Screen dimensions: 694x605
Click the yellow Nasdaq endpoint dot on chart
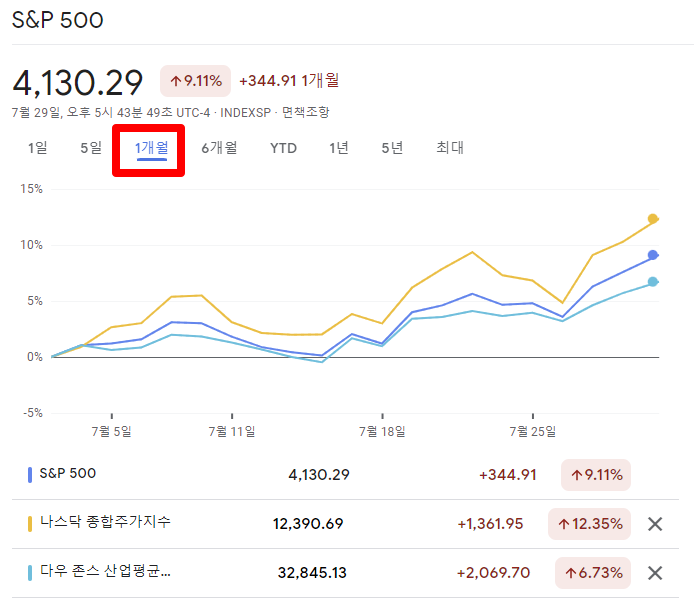coord(653,219)
